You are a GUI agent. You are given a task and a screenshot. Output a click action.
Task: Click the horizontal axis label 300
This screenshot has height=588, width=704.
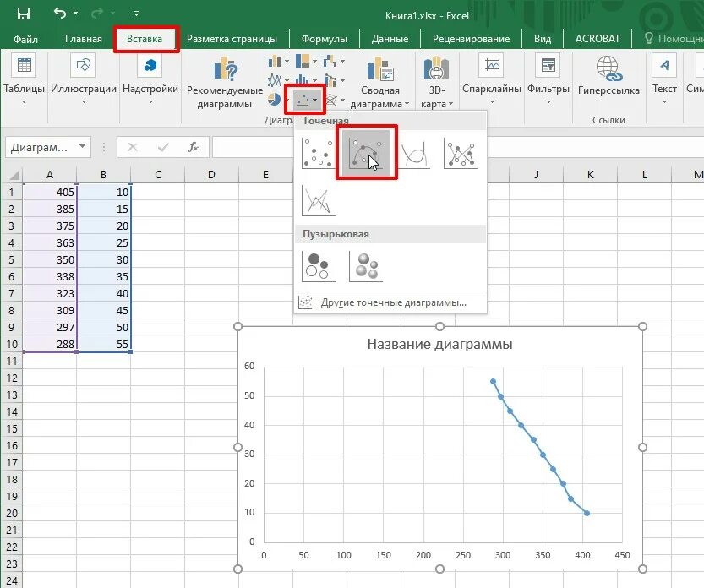pyautogui.click(x=503, y=555)
